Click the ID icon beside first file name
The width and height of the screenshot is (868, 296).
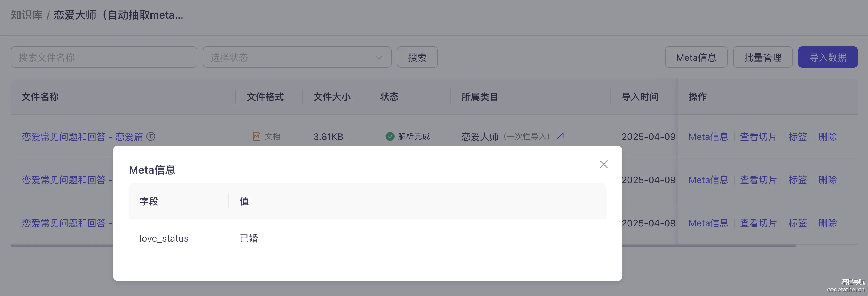(x=151, y=136)
